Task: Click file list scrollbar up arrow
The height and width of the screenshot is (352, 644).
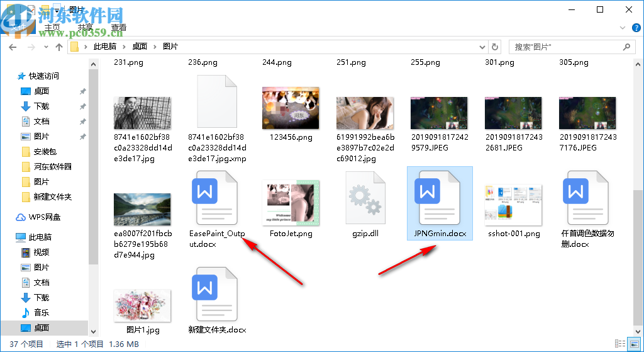Action: click(x=638, y=64)
